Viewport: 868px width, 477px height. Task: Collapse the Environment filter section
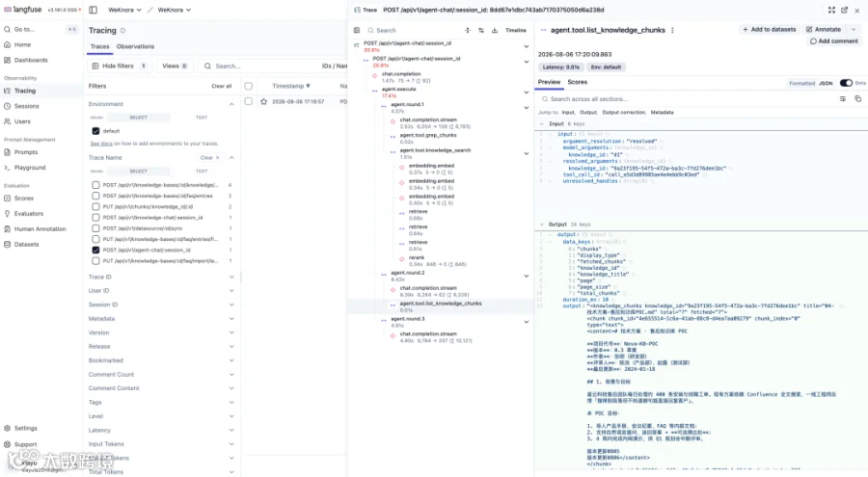231,104
